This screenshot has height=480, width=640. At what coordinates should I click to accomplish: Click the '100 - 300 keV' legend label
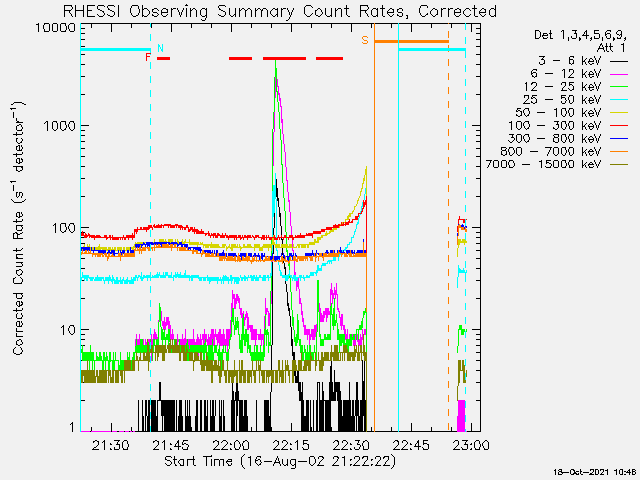555,126
